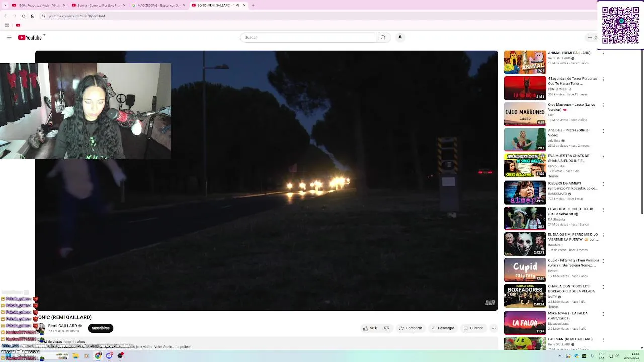Go to the YouTube home logo

(x=30, y=37)
